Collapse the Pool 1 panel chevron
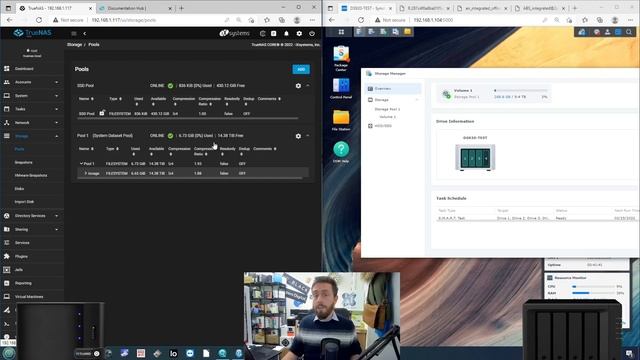Image resolution: width=640 pixels, height=360 pixels. point(308,136)
